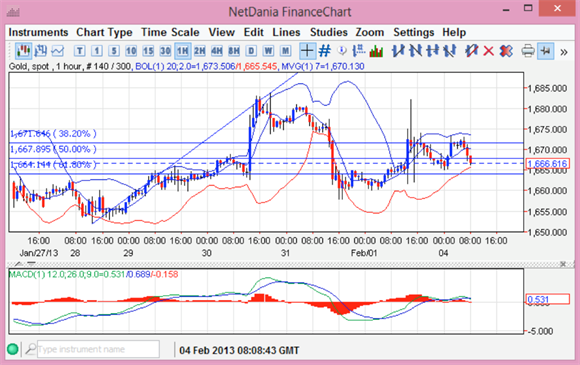
Task: Click the MVG(1) 7=1,670.130 study label
Action: 323,66
